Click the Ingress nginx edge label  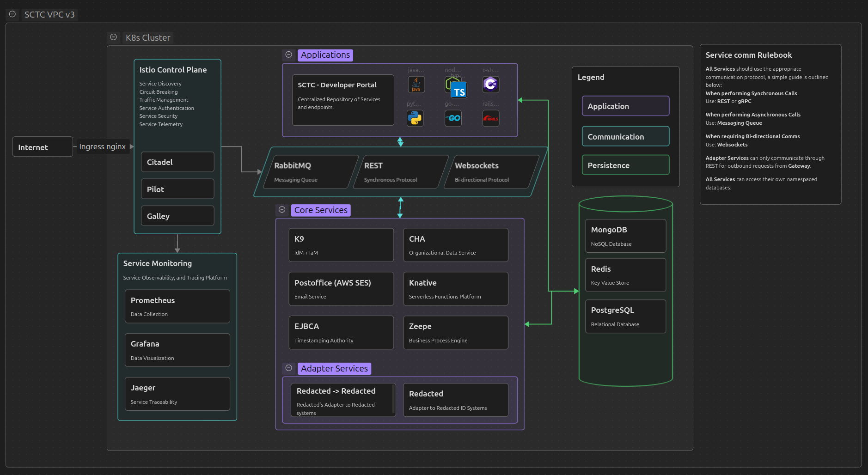pos(102,146)
